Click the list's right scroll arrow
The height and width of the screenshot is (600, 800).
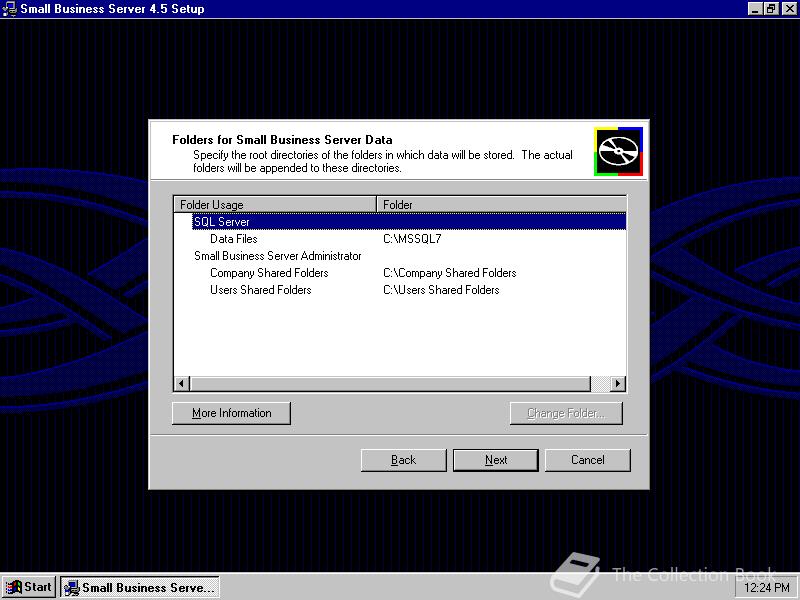[618, 383]
